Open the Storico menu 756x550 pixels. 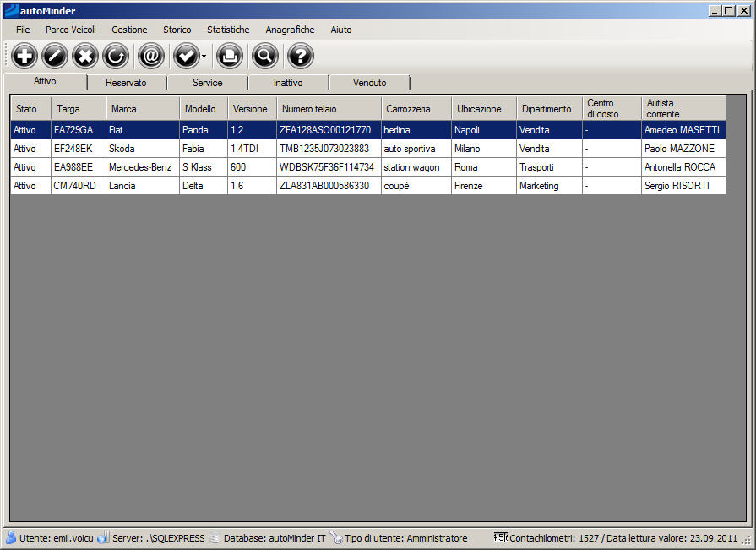click(177, 30)
